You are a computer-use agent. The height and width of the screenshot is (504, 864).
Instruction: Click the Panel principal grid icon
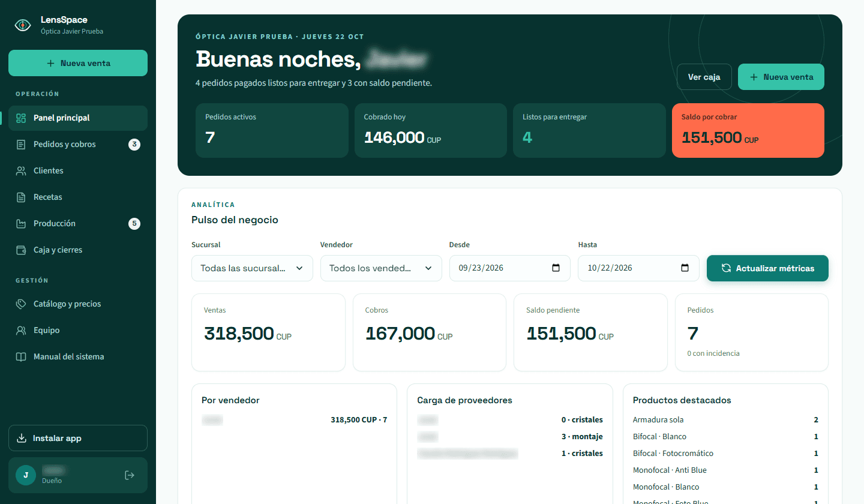(x=21, y=118)
